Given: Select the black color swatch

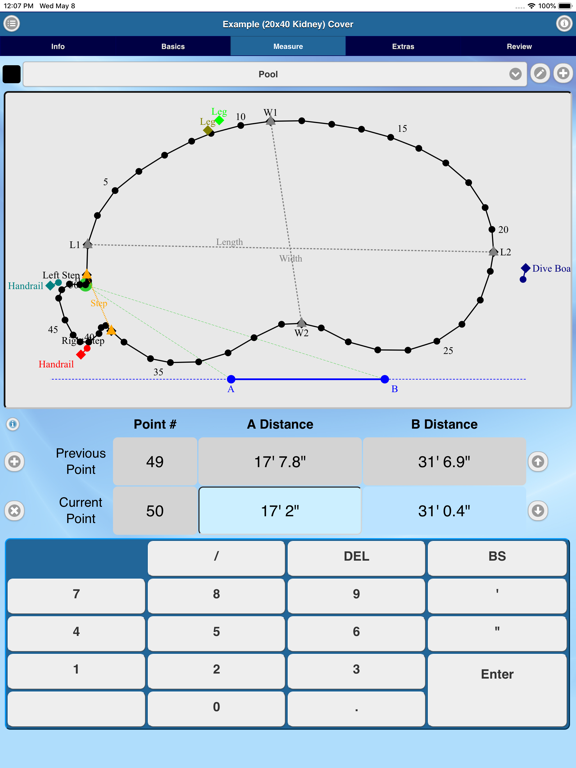Looking at the screenshot, I should [12, 74].
